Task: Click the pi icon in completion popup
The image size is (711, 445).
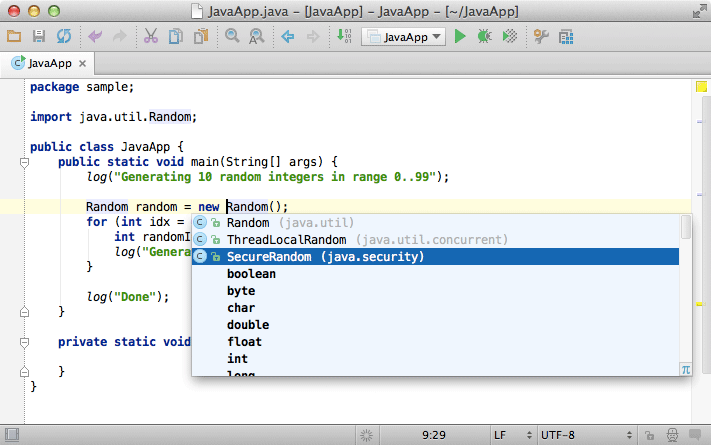Action: click(x=686, y=370)
